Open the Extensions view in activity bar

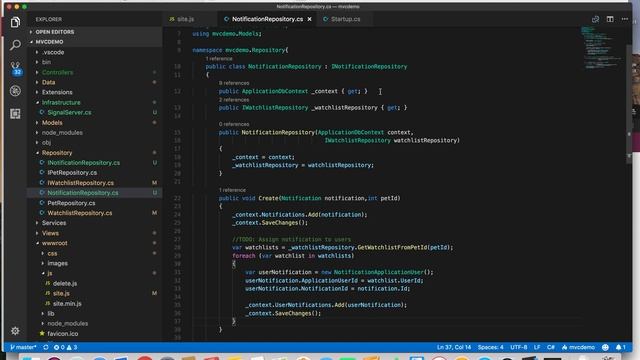15,113
